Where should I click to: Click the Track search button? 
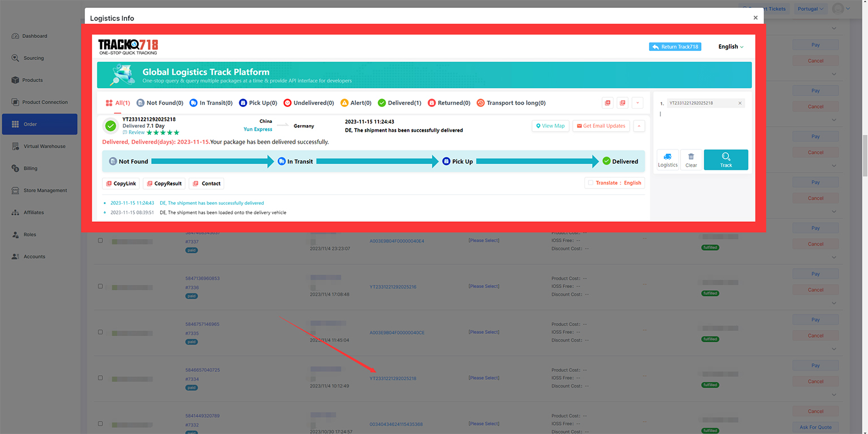725,160
